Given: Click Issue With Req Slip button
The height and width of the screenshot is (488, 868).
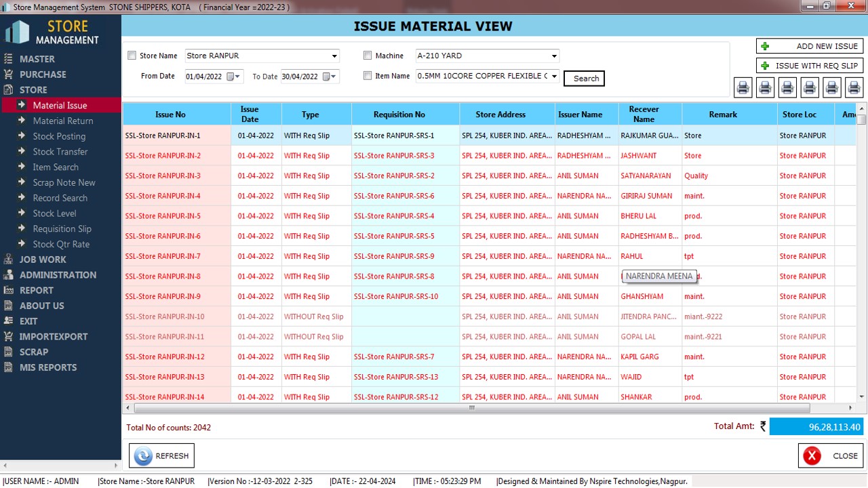Looking at the screenshot, I should click(x=810, y=66).
